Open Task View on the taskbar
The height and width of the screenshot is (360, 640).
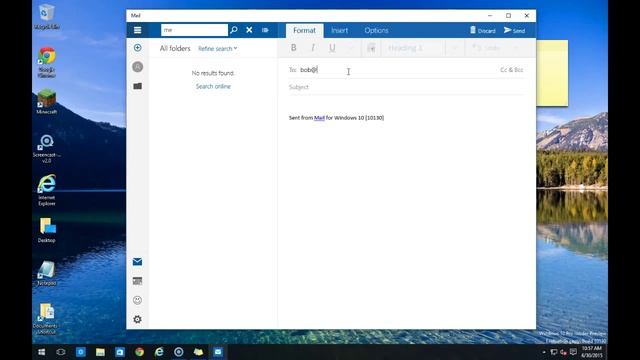coord(61,352)
